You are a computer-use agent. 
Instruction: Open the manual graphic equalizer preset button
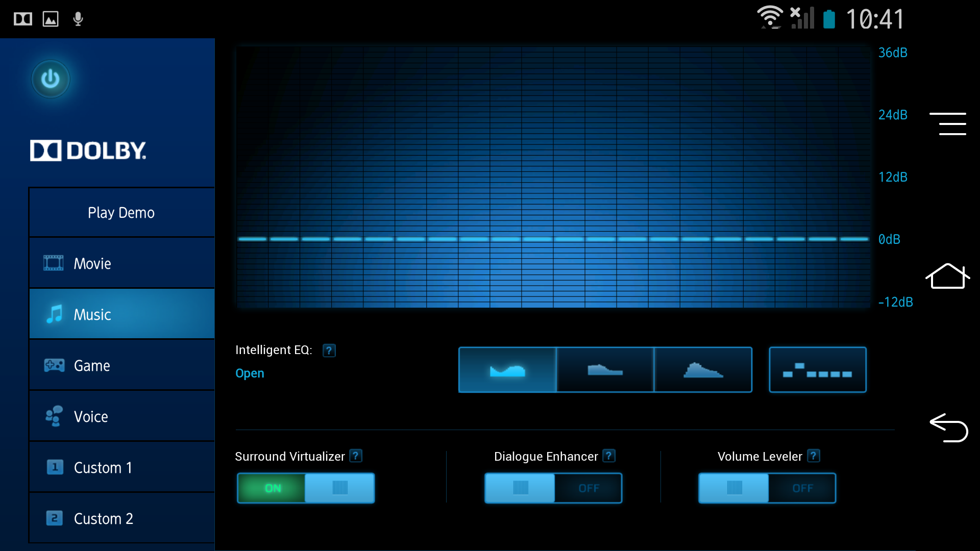pyautogui.click(x=818, y=370)
